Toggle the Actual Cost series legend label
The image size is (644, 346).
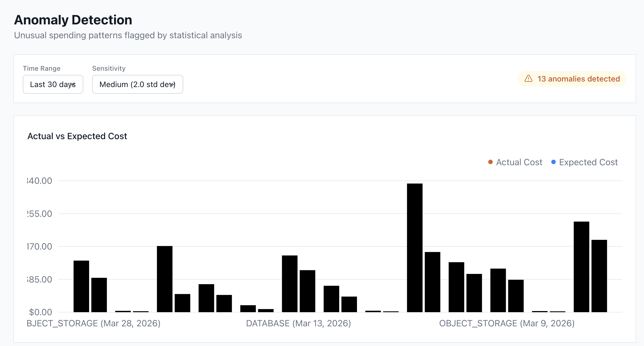pyautogui.click(x=519, y=162)
